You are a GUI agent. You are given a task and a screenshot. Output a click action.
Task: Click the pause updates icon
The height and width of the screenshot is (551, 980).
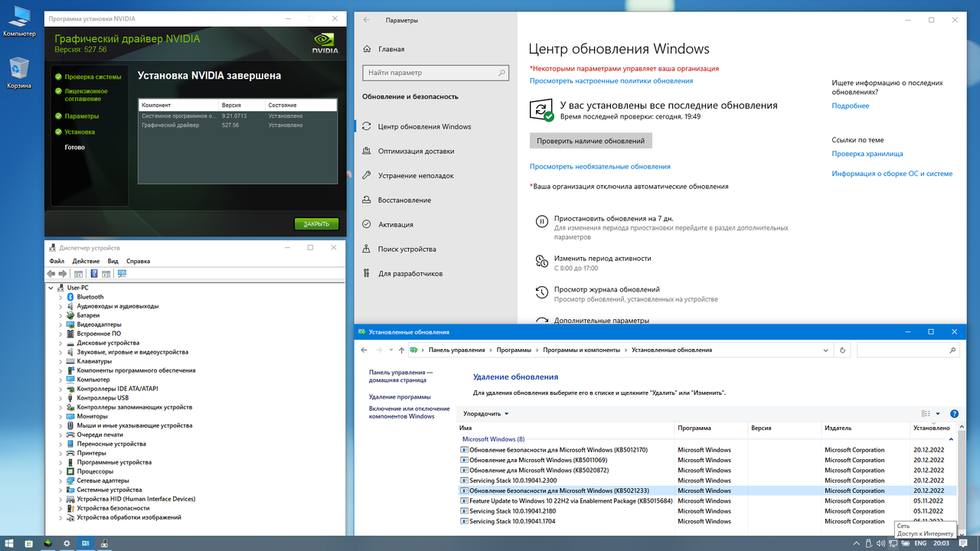coord(541,222)
